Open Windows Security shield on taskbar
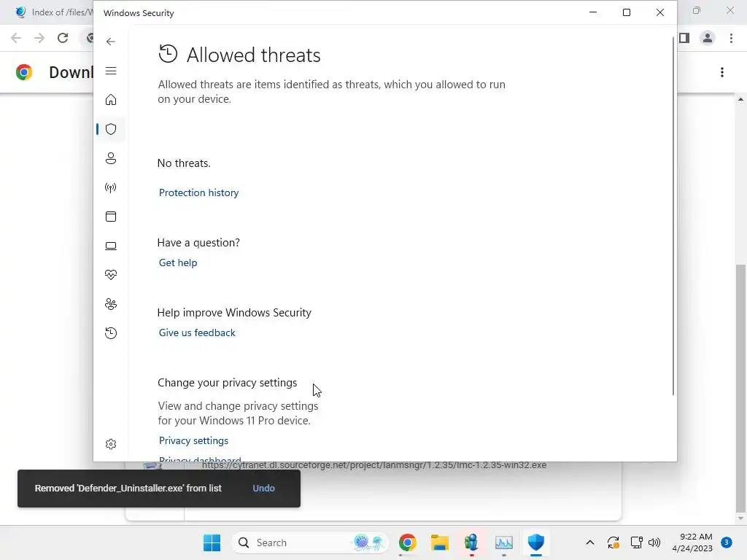Screen dimensions: 747x560 (x=536, y=542)
